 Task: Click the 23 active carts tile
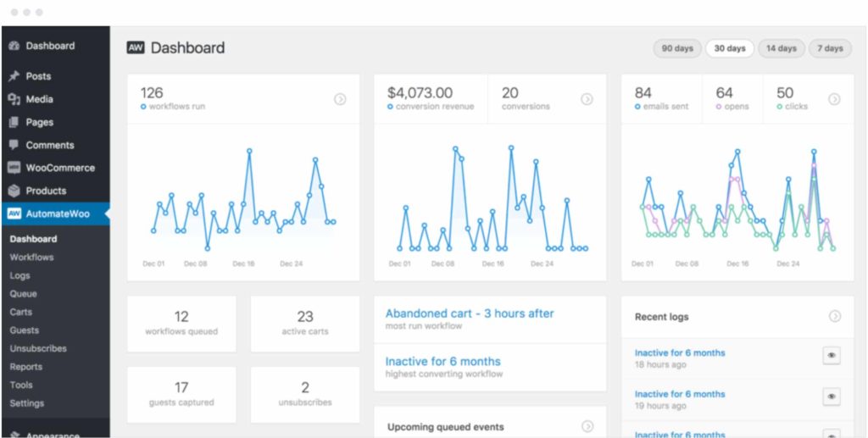[x=305, y=323]
